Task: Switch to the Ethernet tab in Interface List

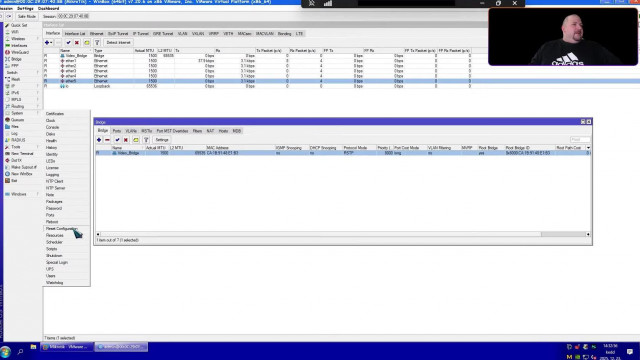Action: [97, 33]
